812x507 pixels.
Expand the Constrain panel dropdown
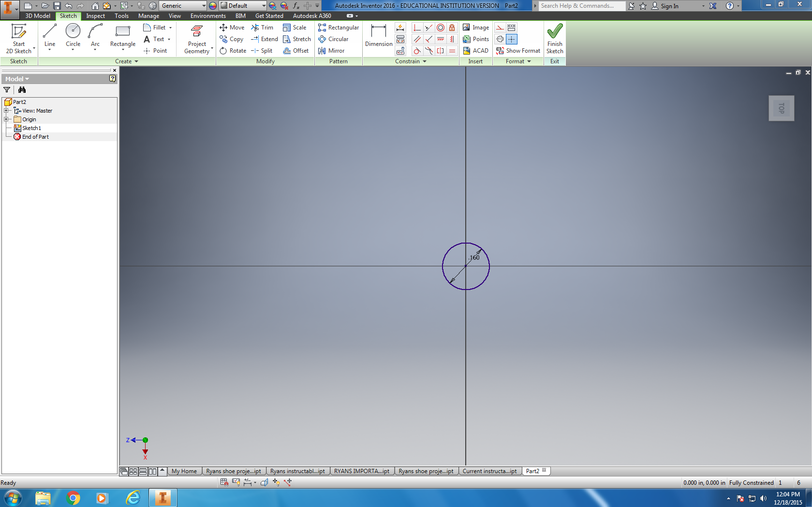click(411, 61)
